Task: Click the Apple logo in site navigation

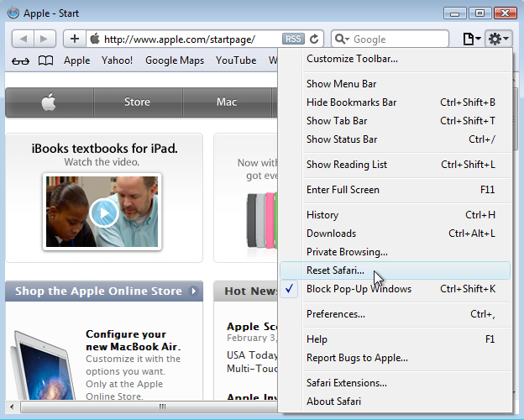Action: coord(49,102)
